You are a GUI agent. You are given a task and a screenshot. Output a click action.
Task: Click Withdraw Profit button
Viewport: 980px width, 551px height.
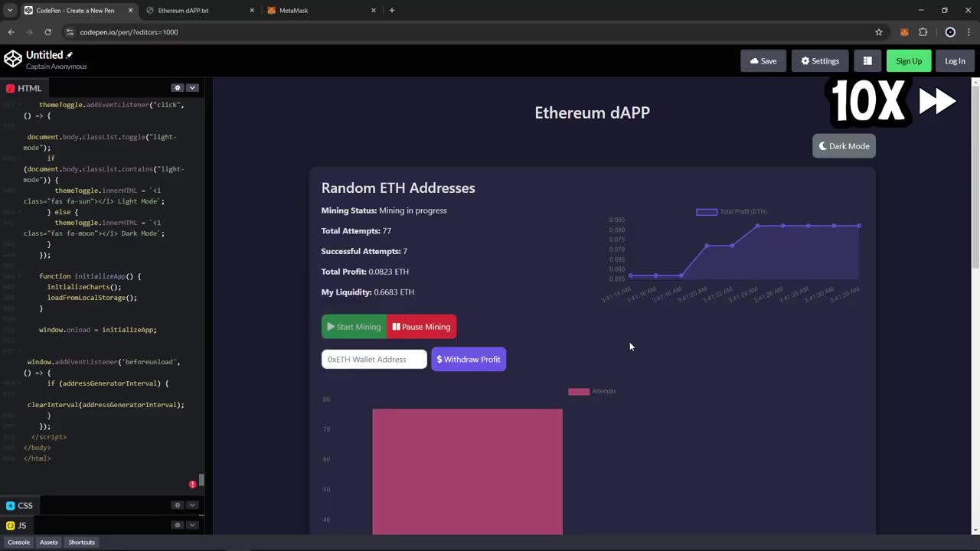click(469, 359)
